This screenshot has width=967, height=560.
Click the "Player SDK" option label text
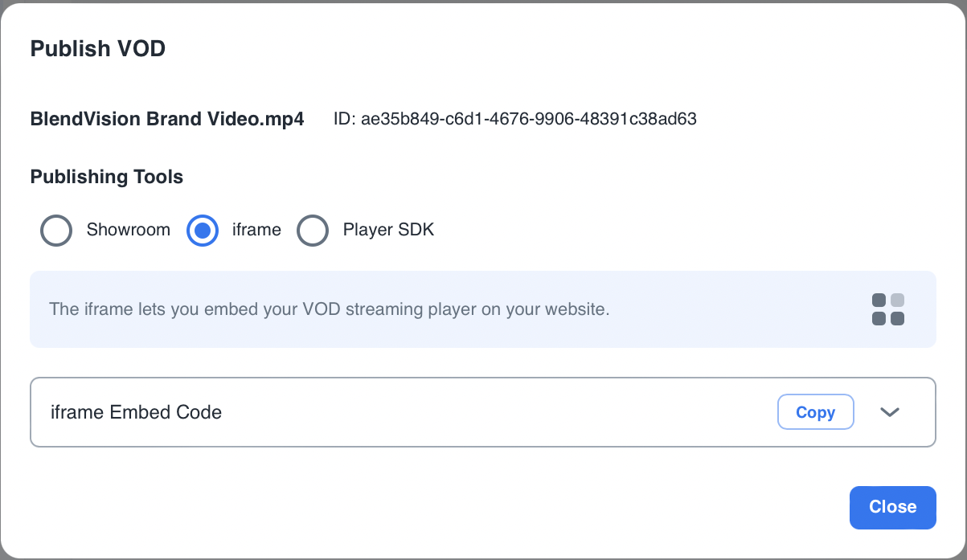point(388,230)
